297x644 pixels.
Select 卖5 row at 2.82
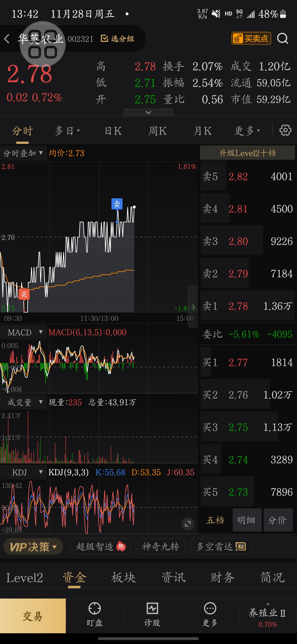[x=247, y=176]
